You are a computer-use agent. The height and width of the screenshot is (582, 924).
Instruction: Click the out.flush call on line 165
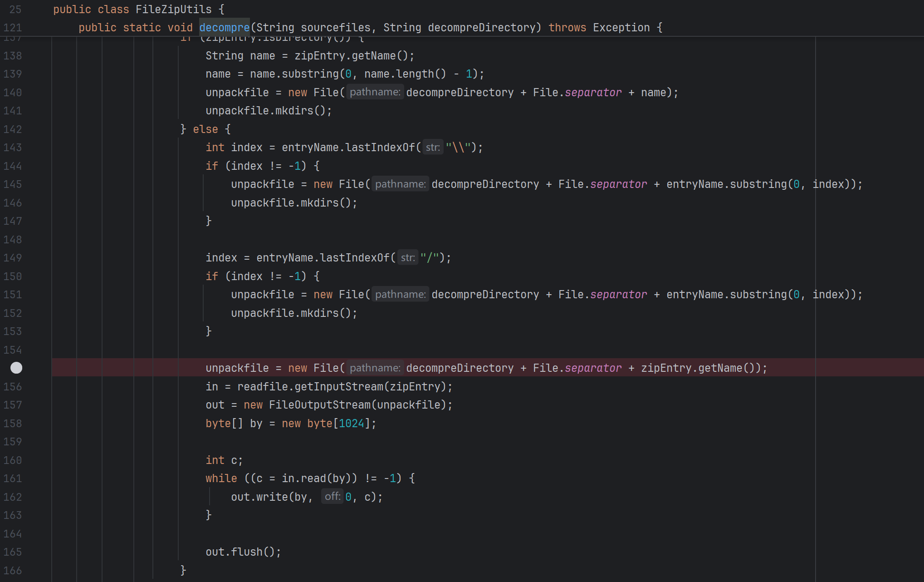(x=243, y=552)
